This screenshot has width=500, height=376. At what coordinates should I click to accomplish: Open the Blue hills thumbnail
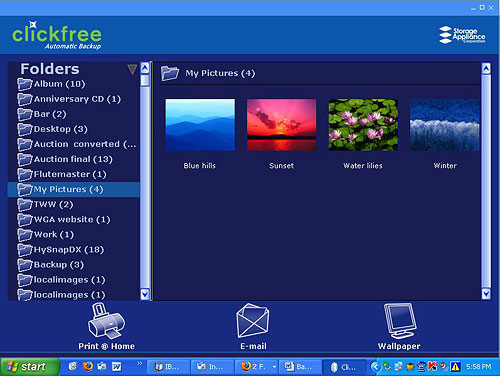pos(200,125)
